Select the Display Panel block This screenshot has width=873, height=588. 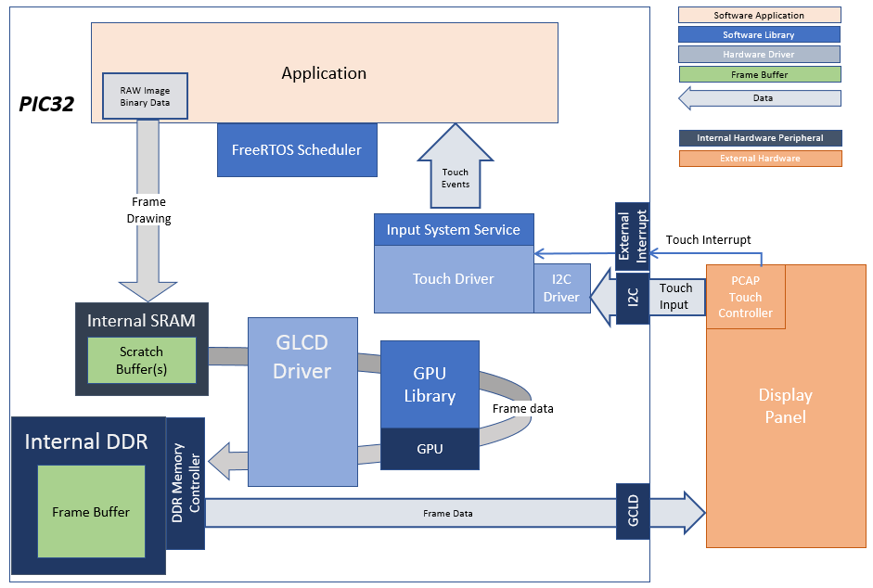(786, 406)
